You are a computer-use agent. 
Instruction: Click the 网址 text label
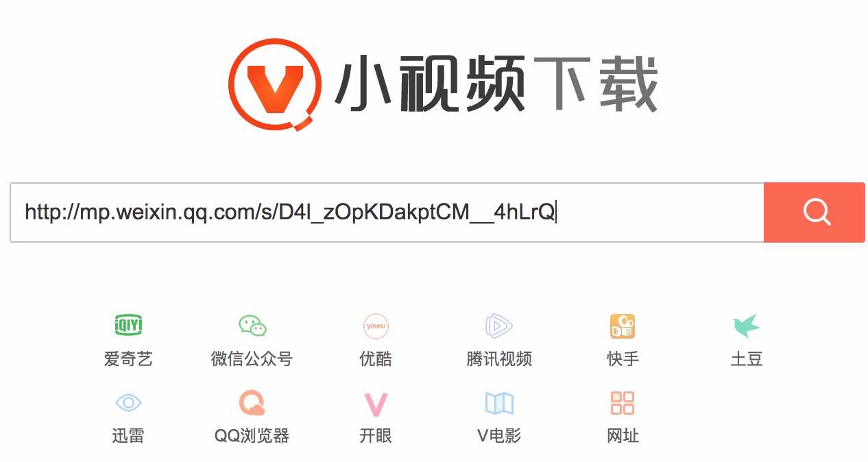pos(623,435)
